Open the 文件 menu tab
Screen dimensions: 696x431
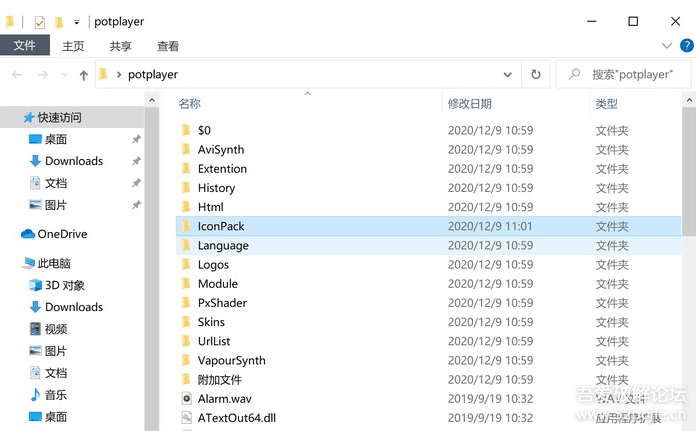tap(24, 46)
